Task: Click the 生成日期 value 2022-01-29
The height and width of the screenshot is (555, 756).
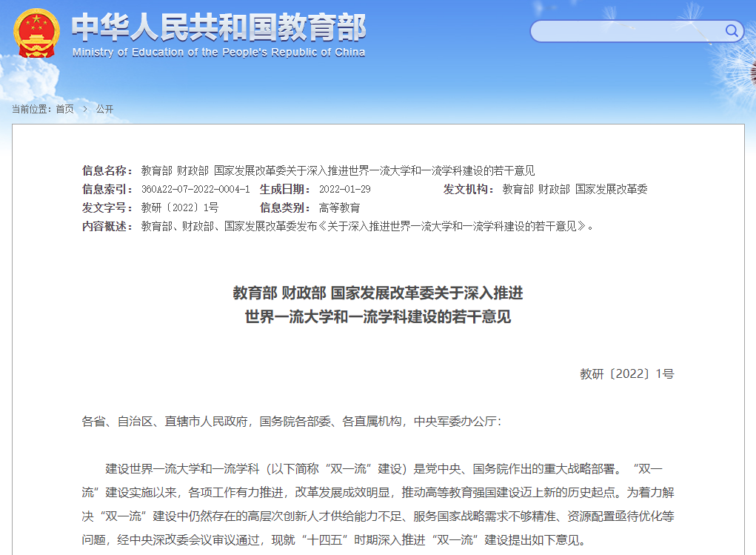Action: pos(345,189)
